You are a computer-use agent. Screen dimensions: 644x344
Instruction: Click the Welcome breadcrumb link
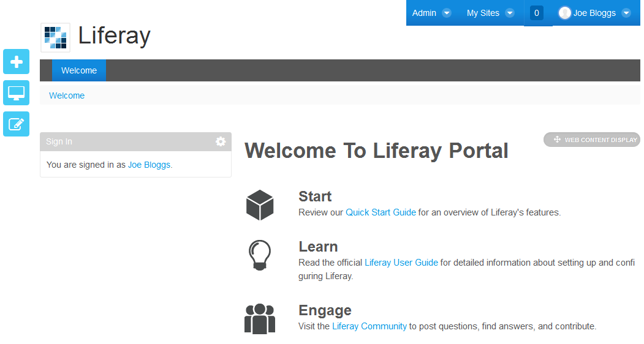(67, 95)
